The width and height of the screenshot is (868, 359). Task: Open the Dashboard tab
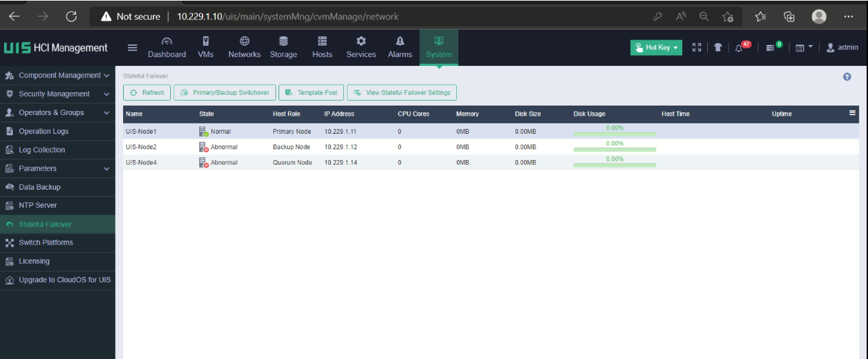(x=167, y=48)
